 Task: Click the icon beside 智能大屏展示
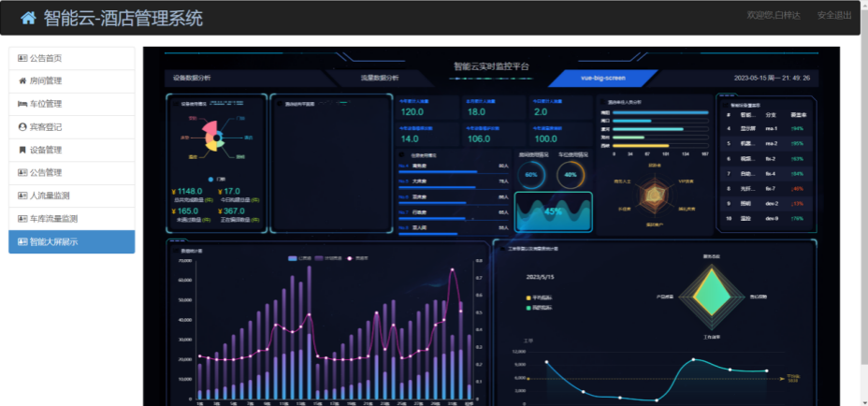point(22,241)
